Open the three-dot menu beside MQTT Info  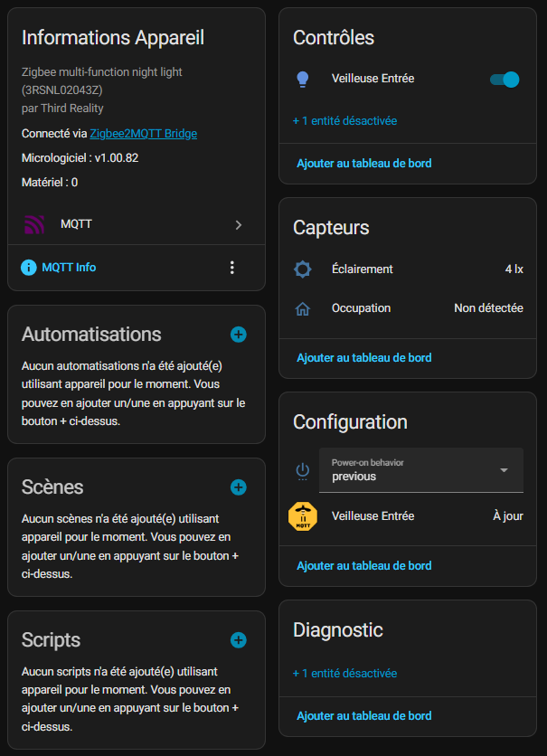[232, 268]
